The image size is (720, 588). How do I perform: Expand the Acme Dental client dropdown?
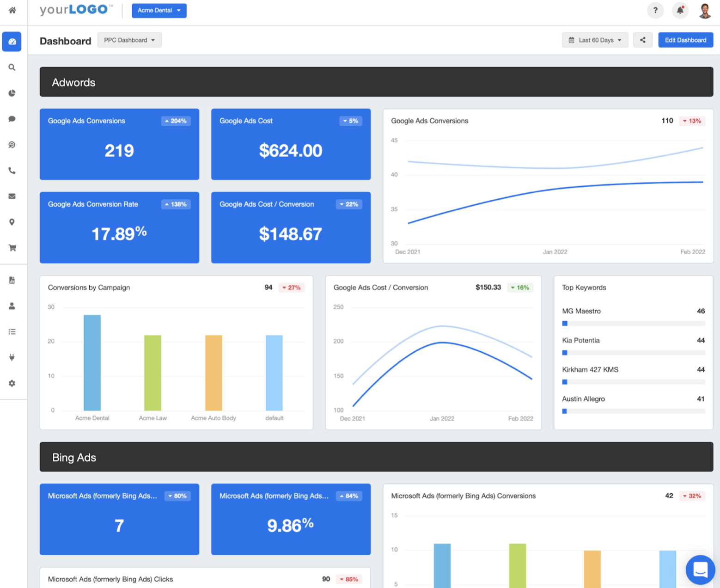(159, 10)
